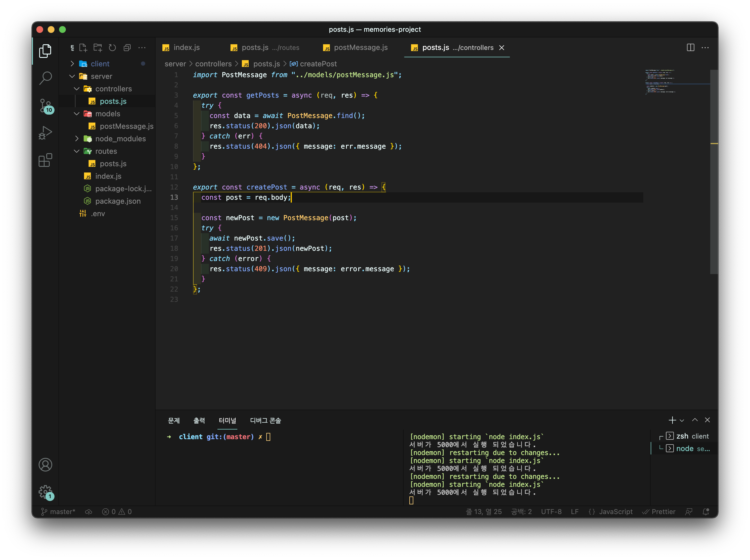
Task: Collapse the models folder
Action: [x=107, y=114]
